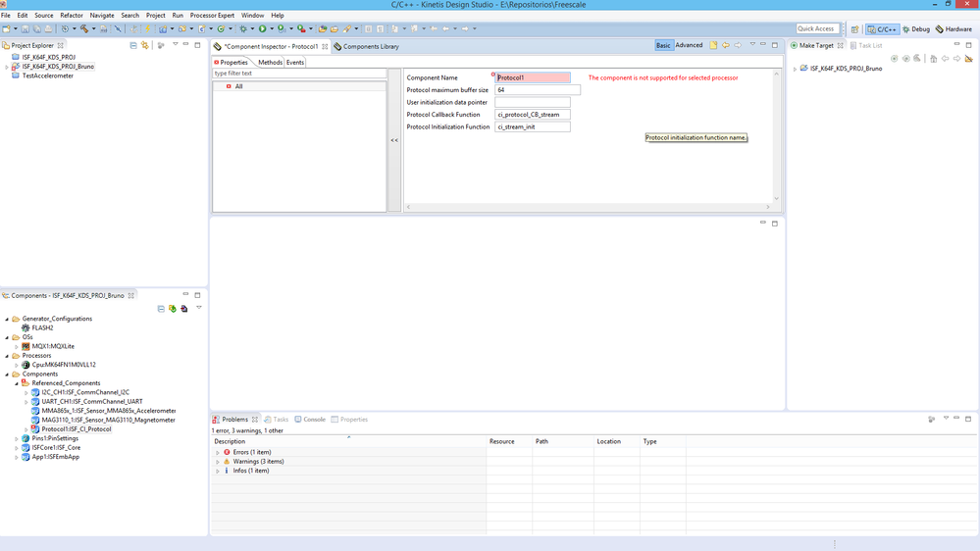Click the New C++ class icon
Image resolution: width=980 pixels, height=551 pixels.
tap(221, 28)
